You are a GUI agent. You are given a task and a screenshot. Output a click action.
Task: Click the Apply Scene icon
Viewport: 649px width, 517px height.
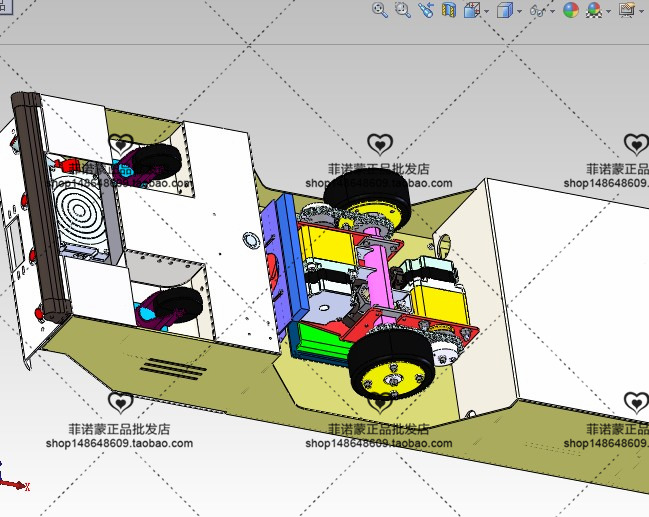pyautogui.click(x=594, y=10)
